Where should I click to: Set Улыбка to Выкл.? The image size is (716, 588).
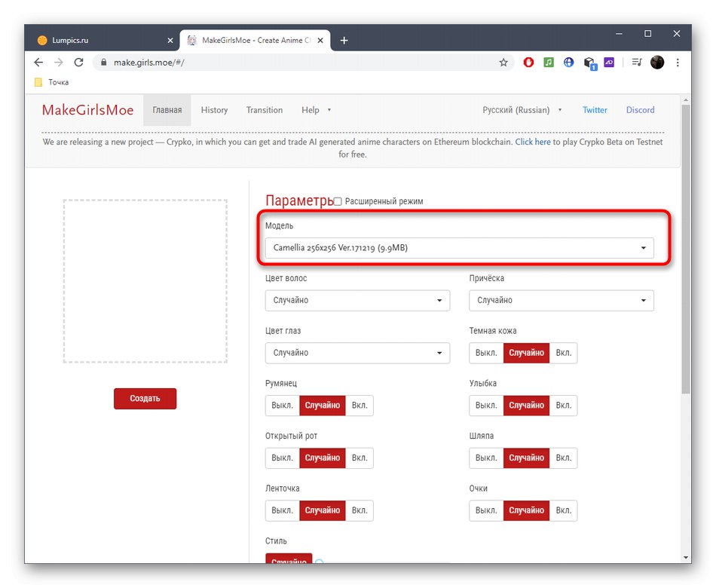click(486, 406)
